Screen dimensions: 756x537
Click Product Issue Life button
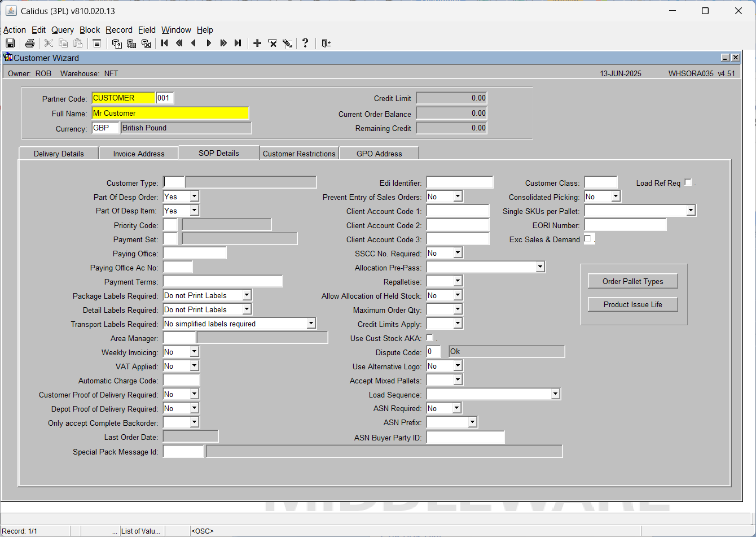click(632, 304)
